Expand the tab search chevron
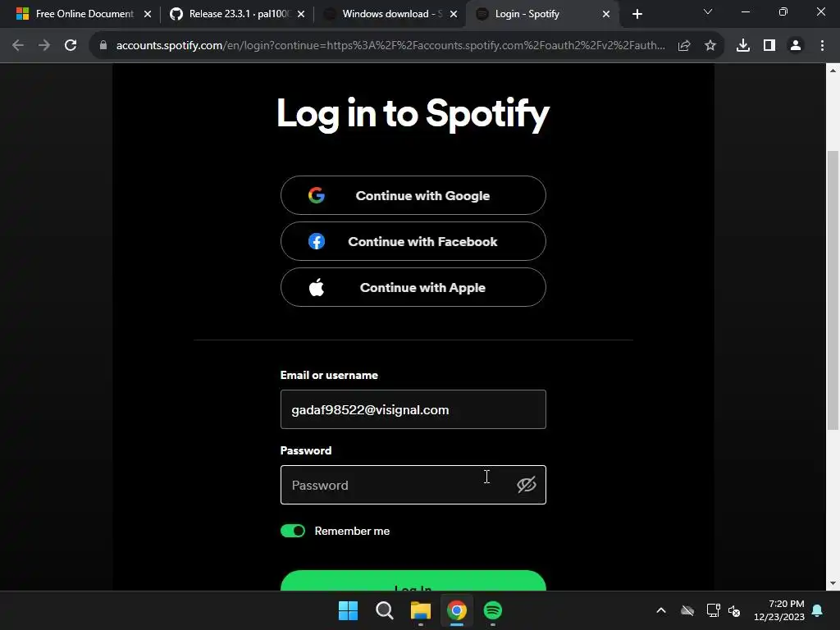Image resolution: width=840 pixels, height=630 pixels. click(708, 11)
